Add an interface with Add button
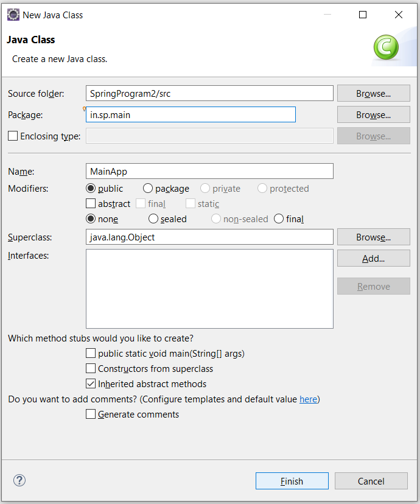 pos(373,258)
